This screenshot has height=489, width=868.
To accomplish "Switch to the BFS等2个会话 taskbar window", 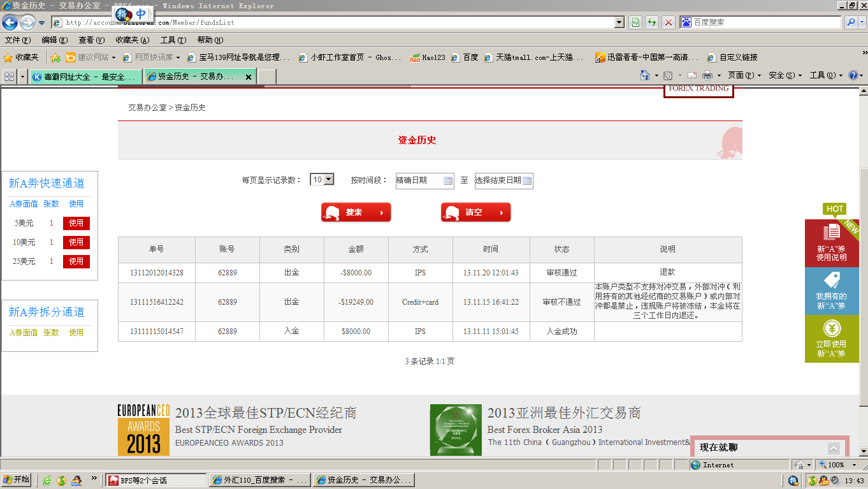I will point(156,480).
